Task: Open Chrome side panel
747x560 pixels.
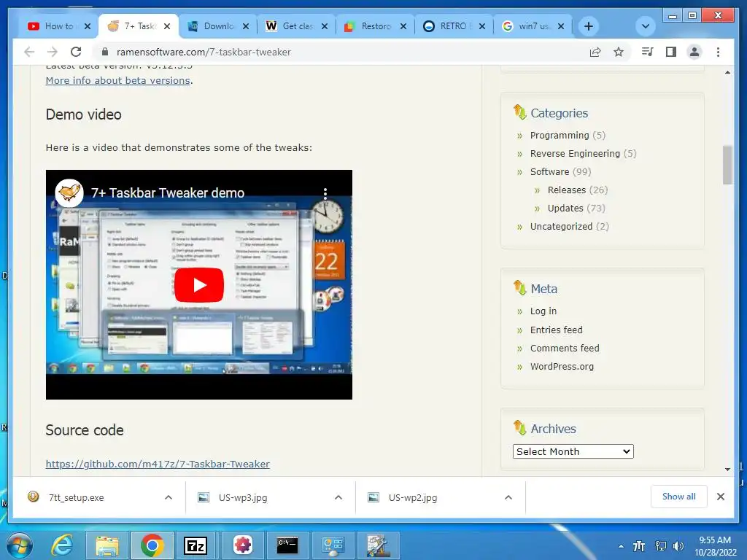Action: pos(671,52)
